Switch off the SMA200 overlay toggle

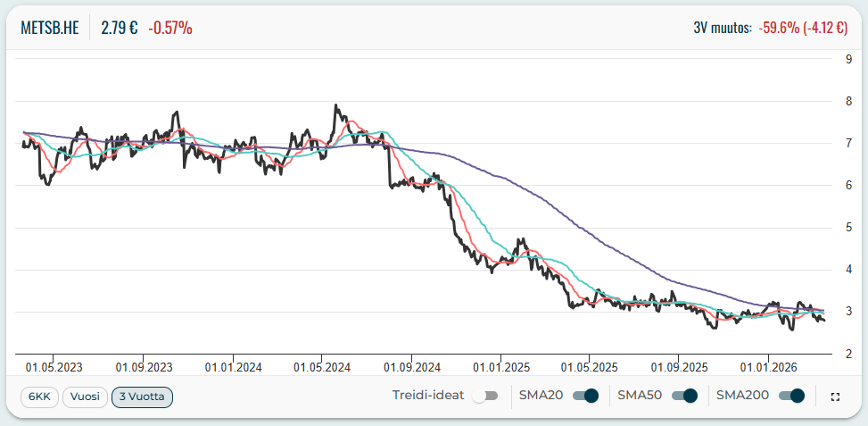tap(791, 396)
